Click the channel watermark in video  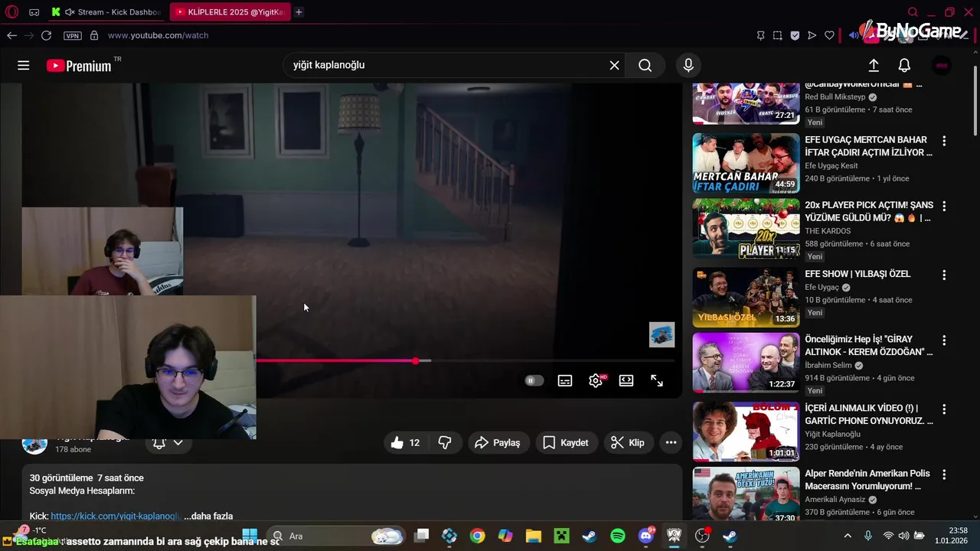661,334
